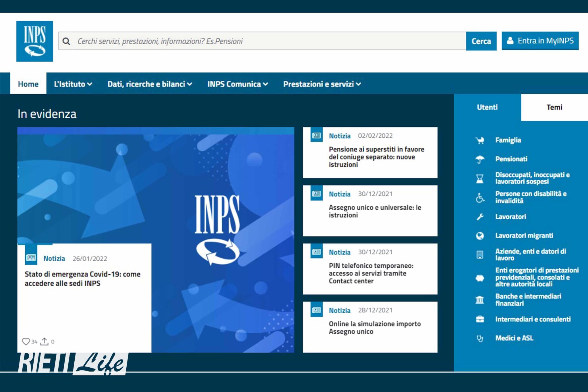Viewport: 588px width, 392px height.
Task: Click the Medici e ASL stethoscope icon
Action: tap(480, 338)
